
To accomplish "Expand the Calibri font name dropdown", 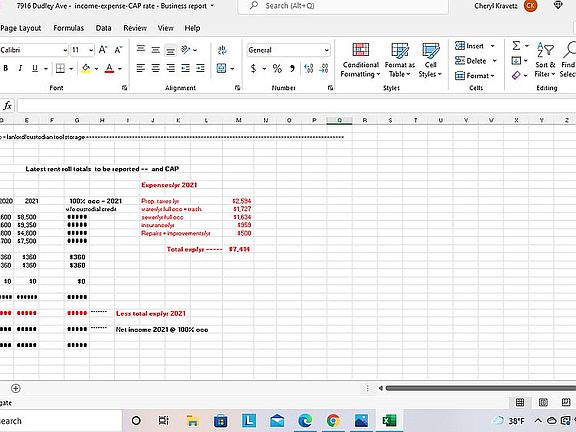I will [x=65, y=50].
